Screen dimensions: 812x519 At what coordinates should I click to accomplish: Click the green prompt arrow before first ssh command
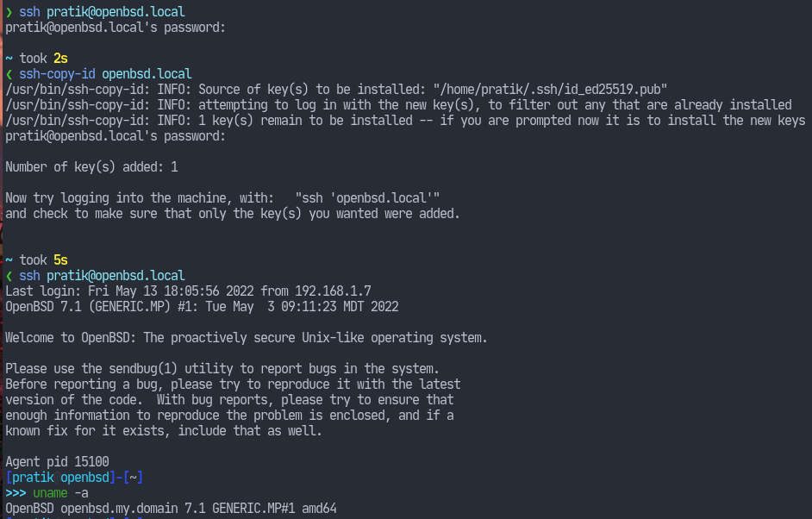coord(9,12)
